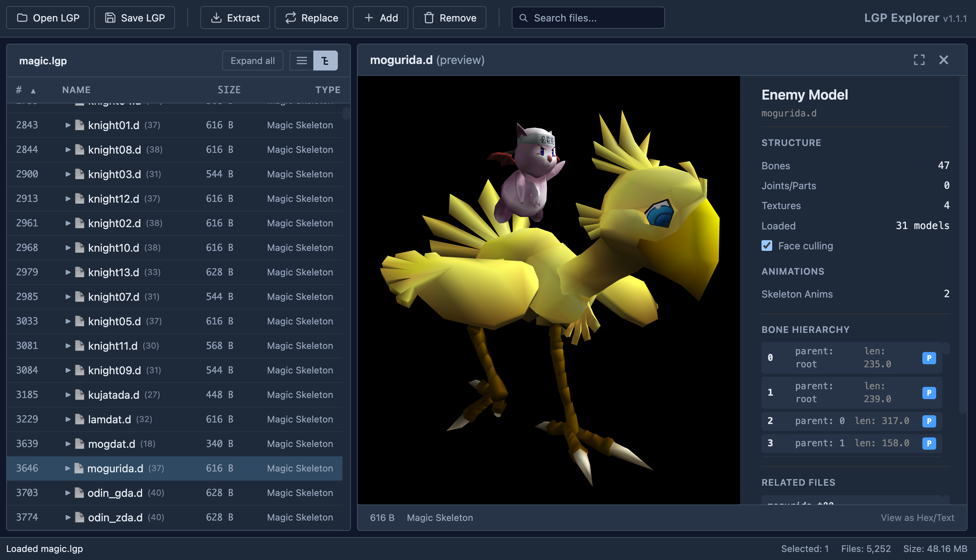
Task: Click the folder icon in Open LGP
Action: coord(22,18)
